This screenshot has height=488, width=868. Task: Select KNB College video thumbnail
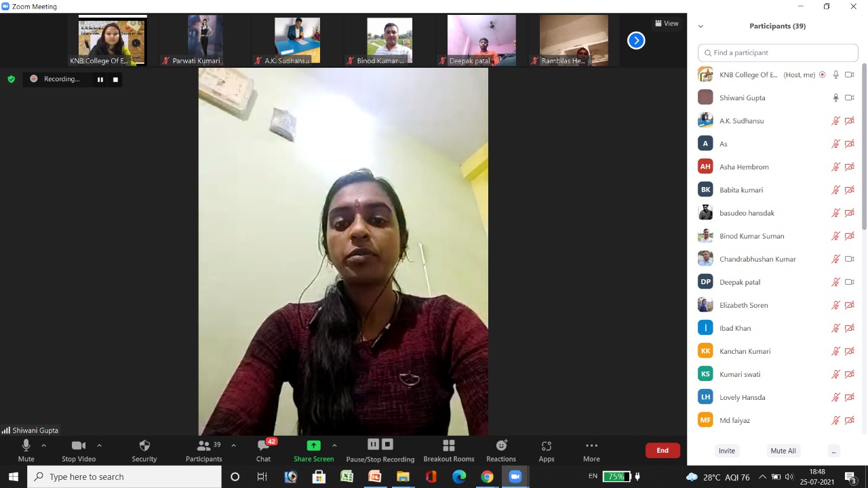(x=112, y=41)
